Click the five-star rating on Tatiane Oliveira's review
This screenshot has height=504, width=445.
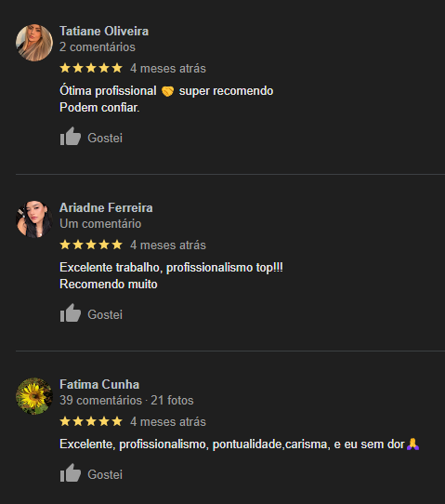[91, 68]
